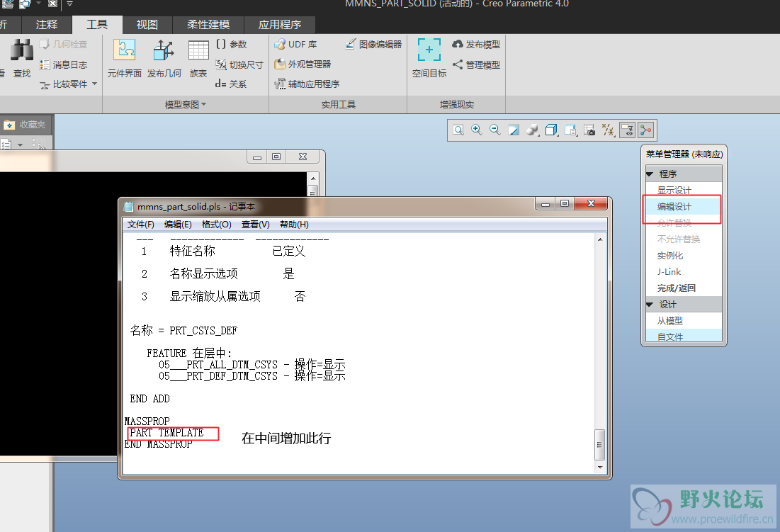Open Notepad 格式(O) menu
This screenshot has height=532, width=780.
tap(216, 225)
